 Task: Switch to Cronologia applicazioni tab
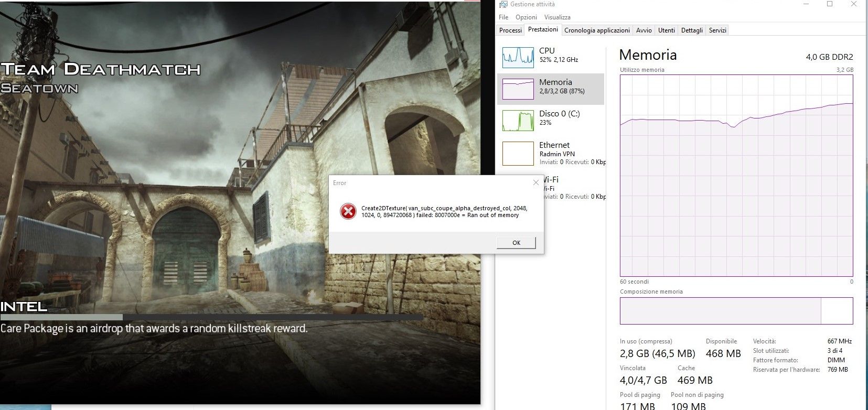point(597,30)
